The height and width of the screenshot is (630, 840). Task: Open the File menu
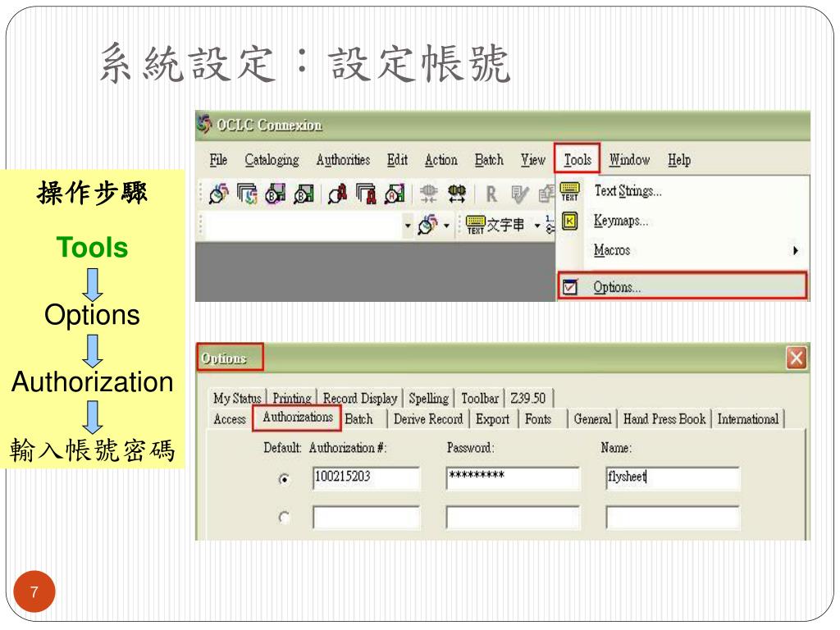pos(218,160)
